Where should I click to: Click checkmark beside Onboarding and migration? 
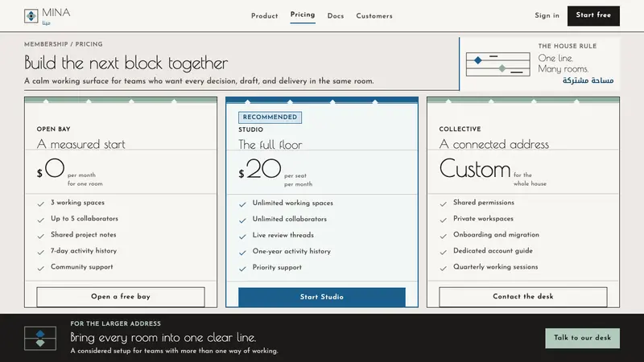click(x=444, y=236)
